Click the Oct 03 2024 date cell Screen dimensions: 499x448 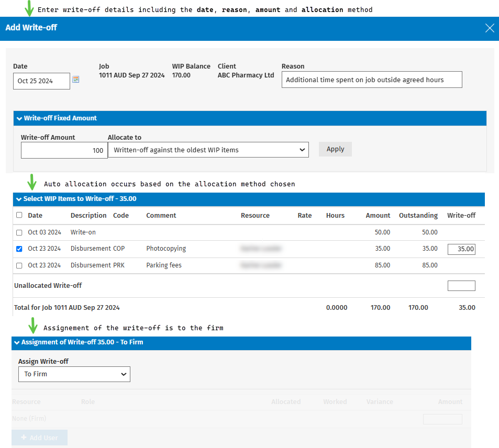tap(45, 232)
